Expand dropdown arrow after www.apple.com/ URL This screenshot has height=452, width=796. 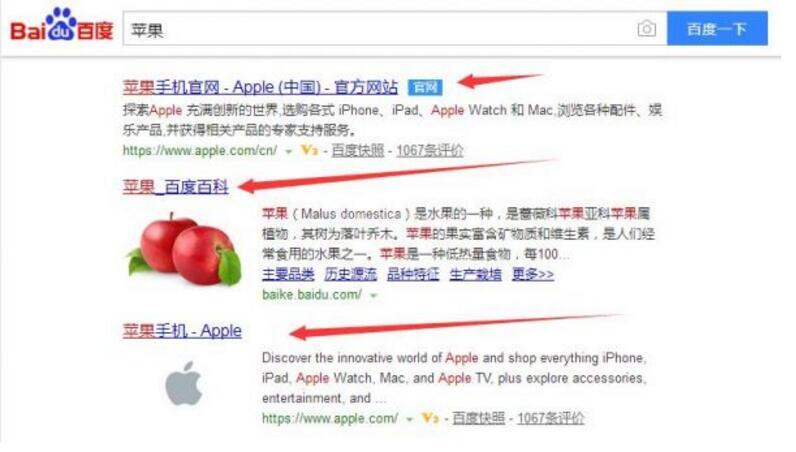[409, 419]
